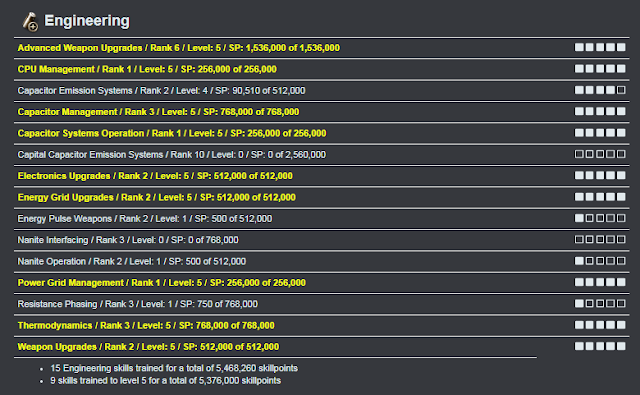Screen dimensions: 640x395
Task: Click the Energy Pulse Weapons skill
Action: click(x=144, y=219)
